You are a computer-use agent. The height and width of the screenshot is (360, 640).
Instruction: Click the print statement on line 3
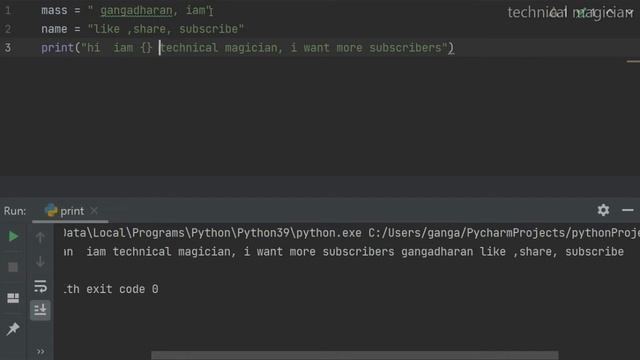coord(247,48)
